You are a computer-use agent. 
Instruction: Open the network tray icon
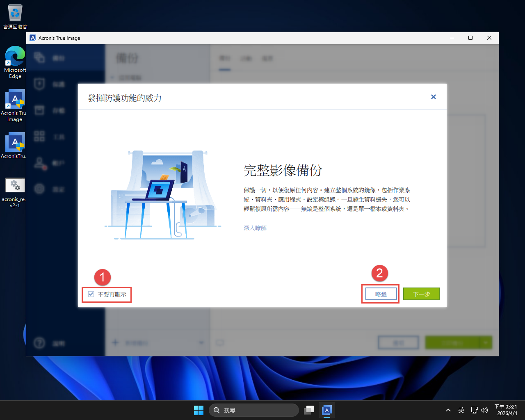(x=474, y=410)
